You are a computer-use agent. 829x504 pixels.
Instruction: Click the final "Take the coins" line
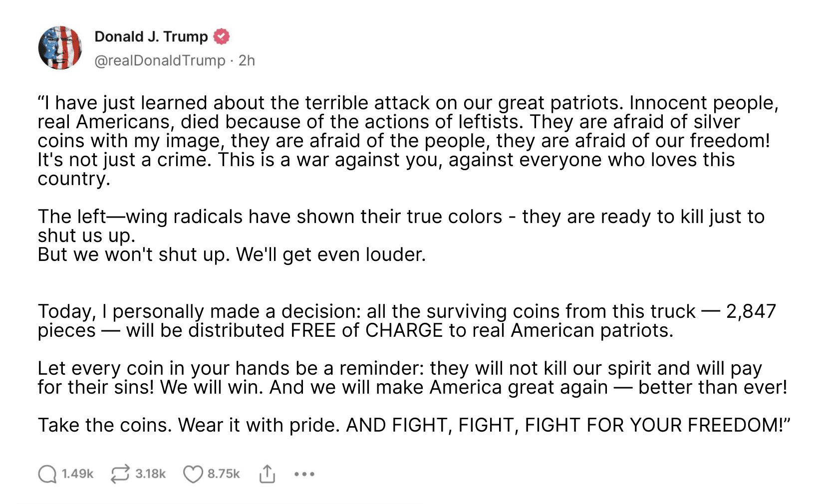click(414, 425)
